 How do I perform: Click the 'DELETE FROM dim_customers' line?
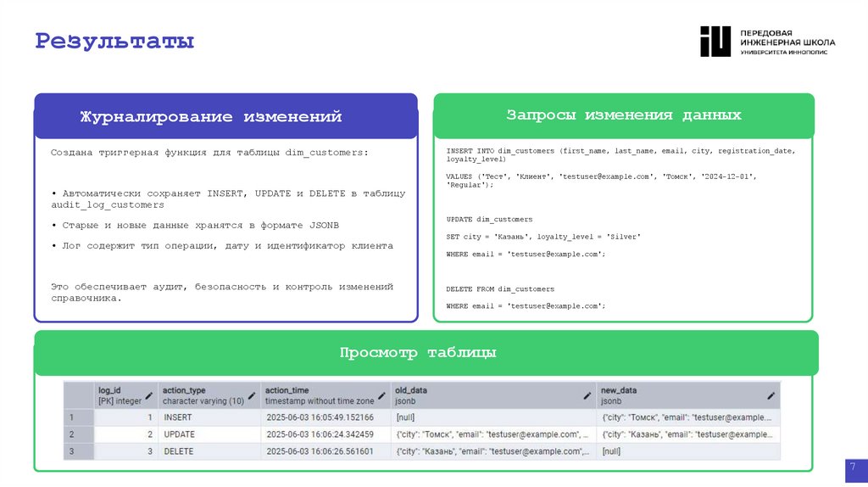click(x=500, y=288)
